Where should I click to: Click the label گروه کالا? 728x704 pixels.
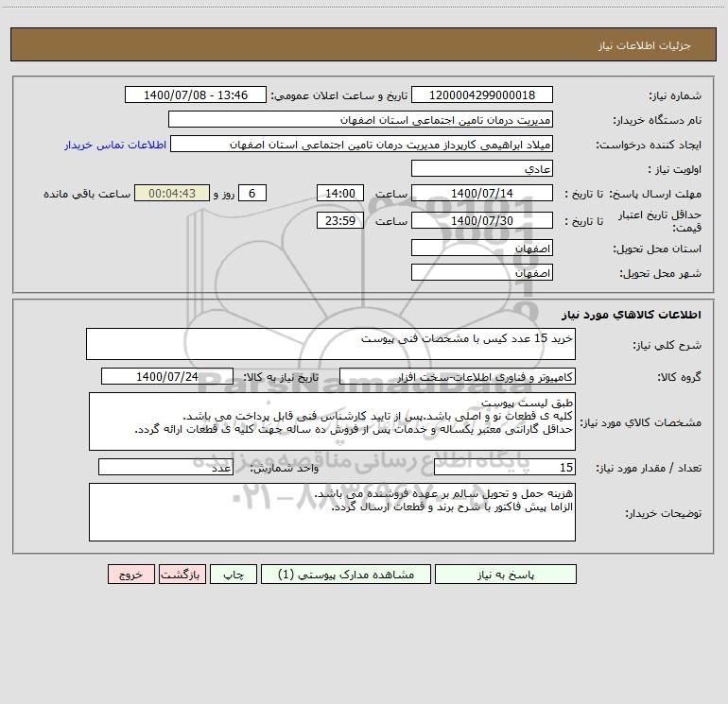[x=679, y=377]
